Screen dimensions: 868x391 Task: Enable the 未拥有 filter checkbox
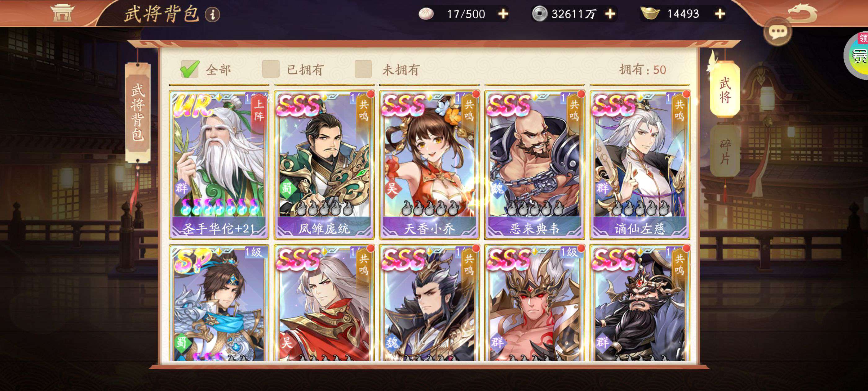[363, 69]
